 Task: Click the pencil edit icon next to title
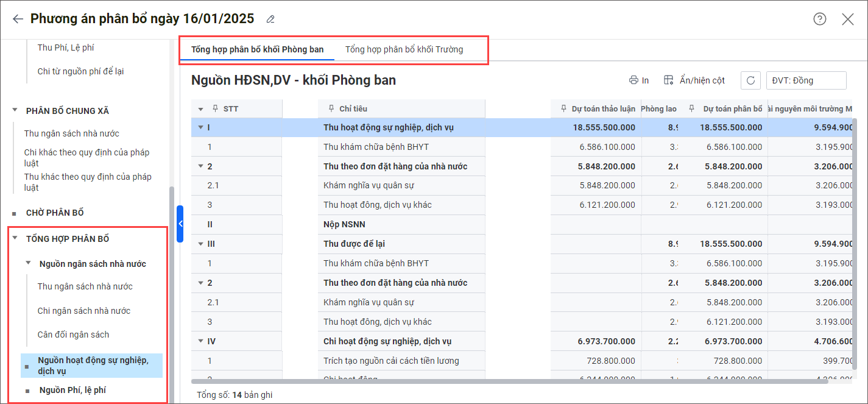270,19
